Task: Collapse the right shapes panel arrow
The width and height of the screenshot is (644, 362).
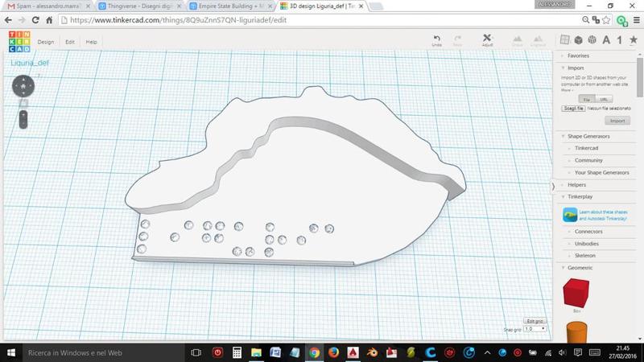Action: (553, 187)
